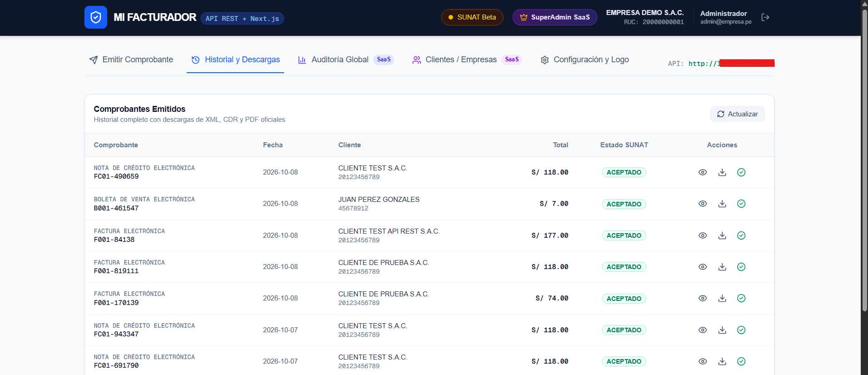
Task: Click check-circle icon for F001-170139
Action: pos(741,298)
